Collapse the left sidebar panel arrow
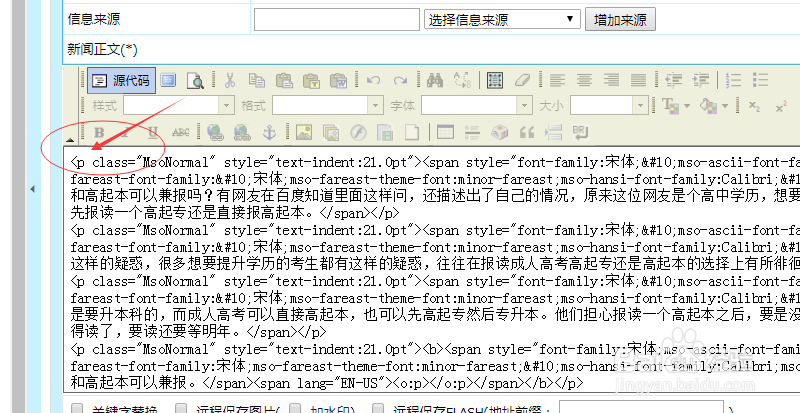Viewport: 800px width, 413px height. [x=33, y=189]
